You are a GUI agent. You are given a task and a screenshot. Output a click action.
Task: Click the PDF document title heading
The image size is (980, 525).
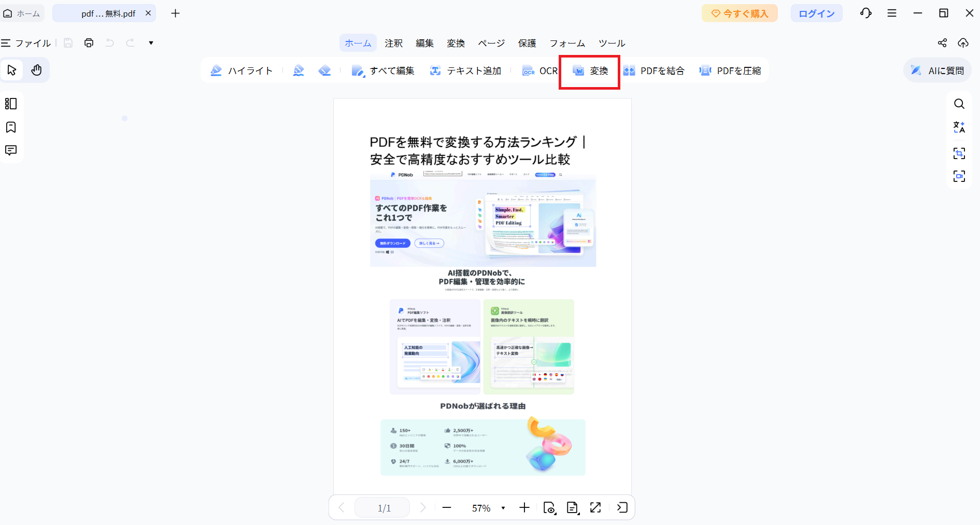click(x=477, y=150)
